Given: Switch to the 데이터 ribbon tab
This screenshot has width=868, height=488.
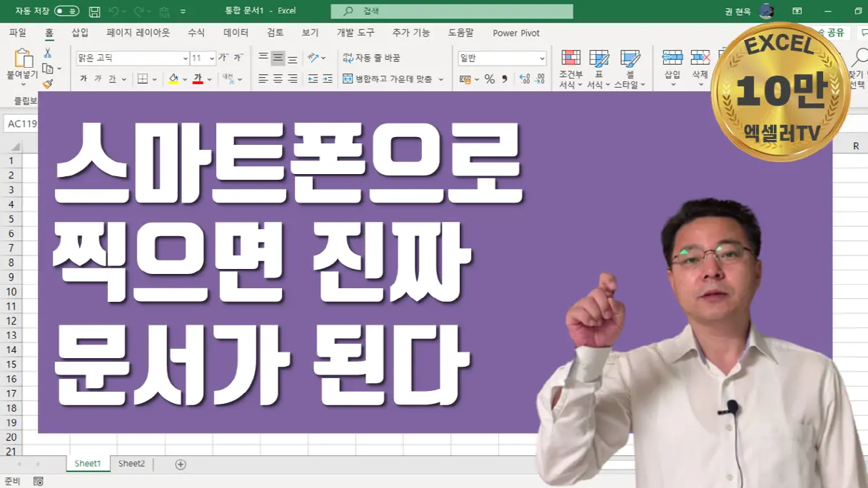Looking at the screenshot, I should click(236, 32).
